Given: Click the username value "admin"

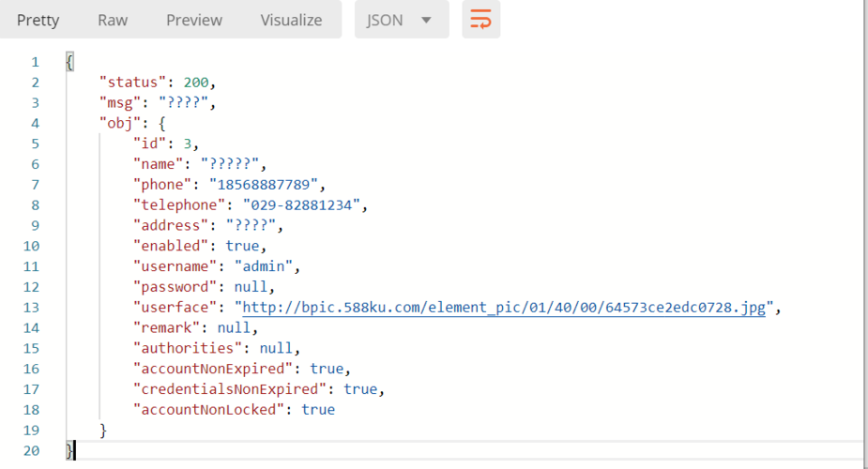Looking at the screenshot, I should 266,266.
